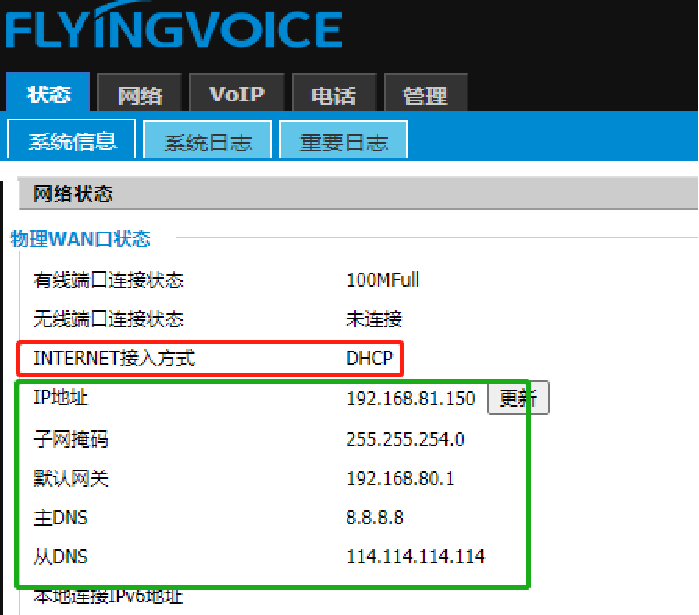
Task: Open the 系统日志 sub-tab
Action: point(208,142)
